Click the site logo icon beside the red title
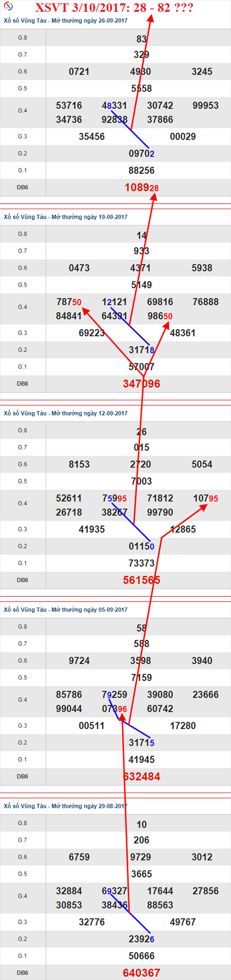Viewport: 231px width, 980px height. coord(7,6)
